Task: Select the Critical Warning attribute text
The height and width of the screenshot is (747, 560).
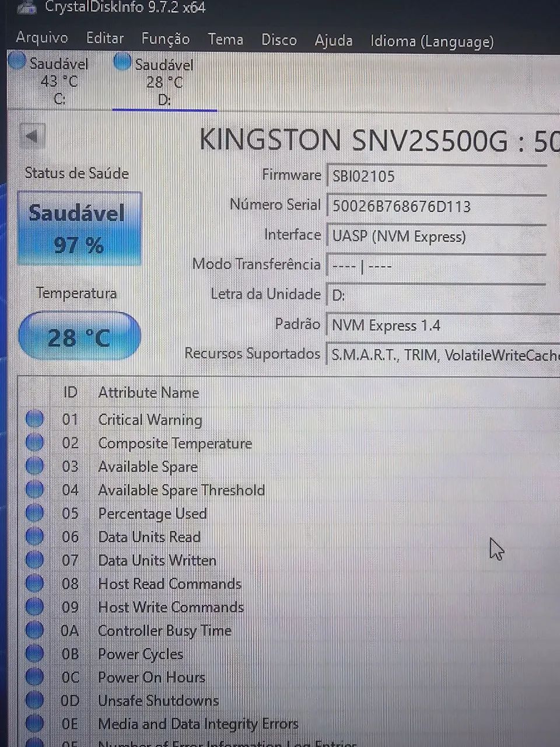Action: pos(150,420)
